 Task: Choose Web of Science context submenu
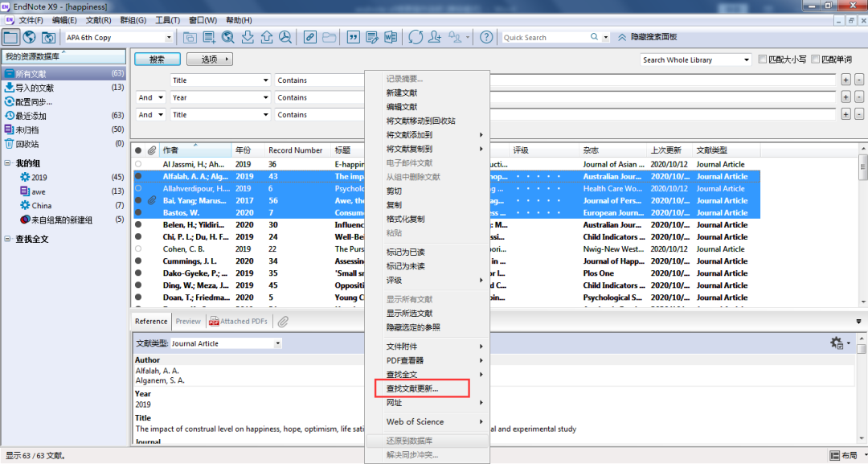[428, 422]
